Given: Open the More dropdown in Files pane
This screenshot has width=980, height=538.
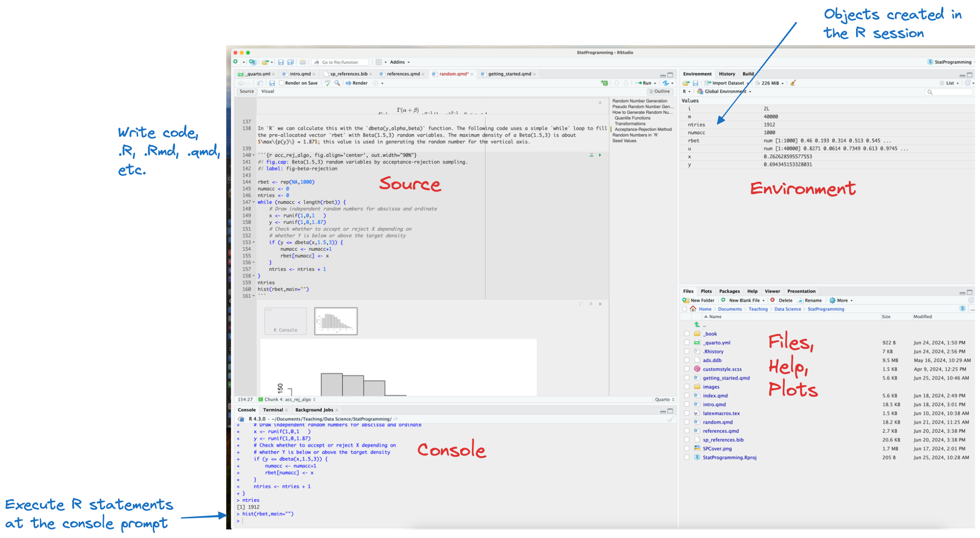Looking at the screenshot, I should (x=841, y=300).
